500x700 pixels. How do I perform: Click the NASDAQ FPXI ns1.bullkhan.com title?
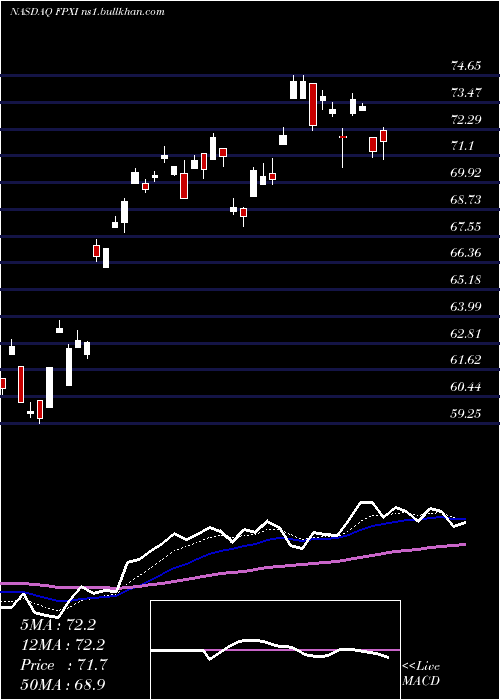pos(87,12)
